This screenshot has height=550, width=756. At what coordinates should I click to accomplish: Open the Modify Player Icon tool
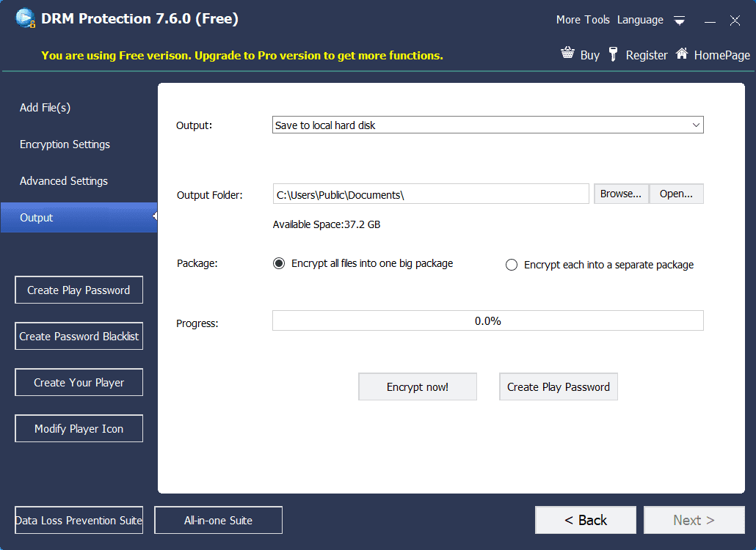[x=79, y=429]
